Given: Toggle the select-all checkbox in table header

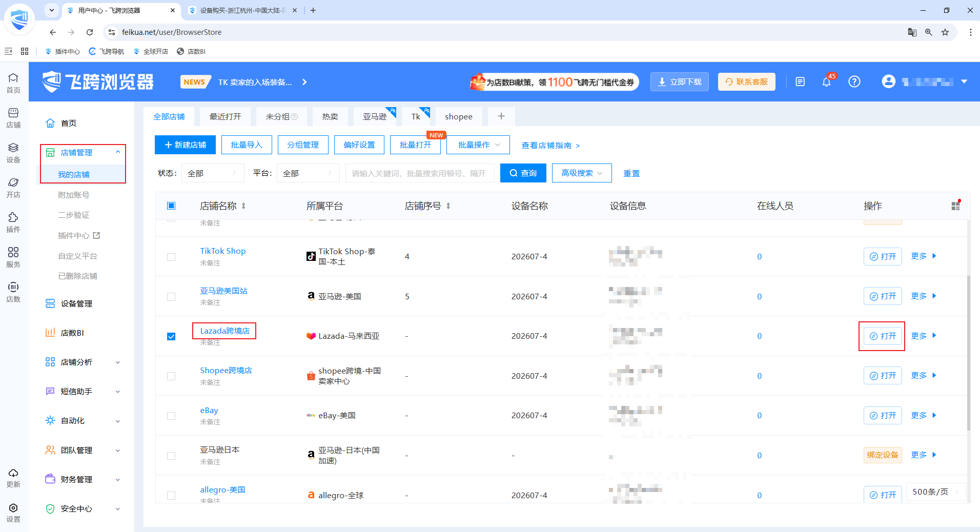Looking at the screenshot, I should click(x=171, y=206).
